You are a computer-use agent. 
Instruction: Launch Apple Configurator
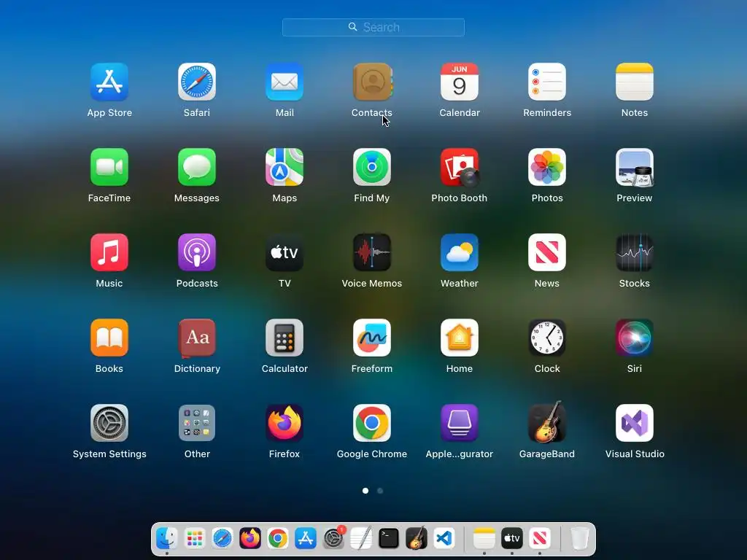(x=460, y=423)
